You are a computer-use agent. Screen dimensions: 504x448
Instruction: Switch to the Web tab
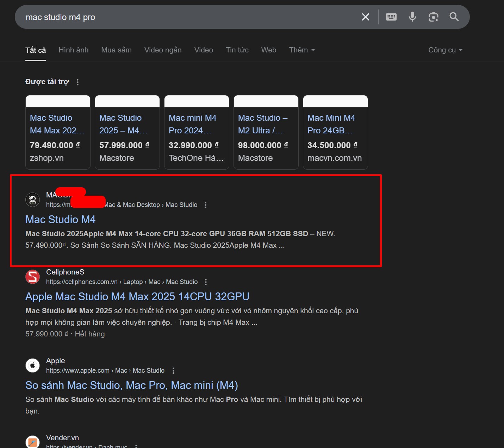click(x=269, y=50)
